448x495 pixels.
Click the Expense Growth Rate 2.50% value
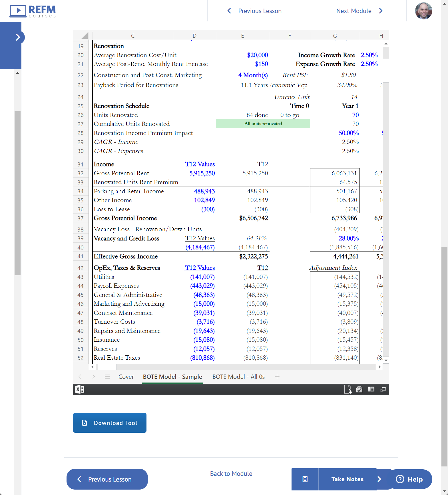coord(369,64)
